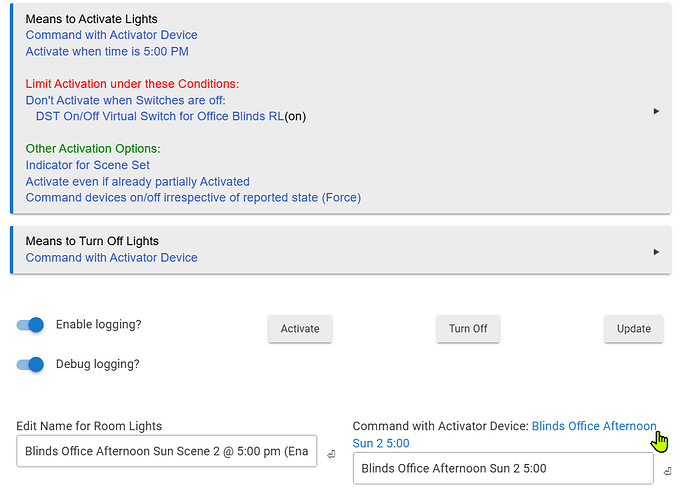The width and height of the screenshot is (690, 491).
Task: Click 'Command with Activator Device' under Turn Off Lights
Action: [111, 258]
